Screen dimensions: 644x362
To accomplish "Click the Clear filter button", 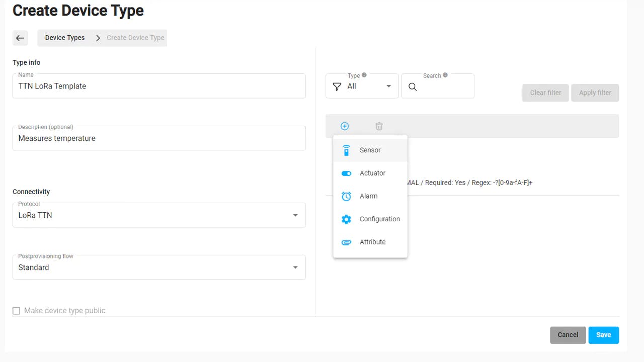I will (x=545, y=93).
